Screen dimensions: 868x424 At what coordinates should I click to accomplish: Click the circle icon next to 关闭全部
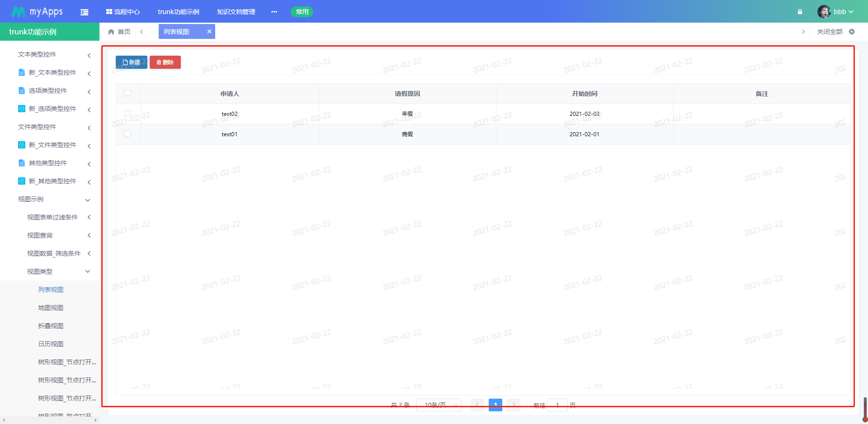[x=852, y=32]
